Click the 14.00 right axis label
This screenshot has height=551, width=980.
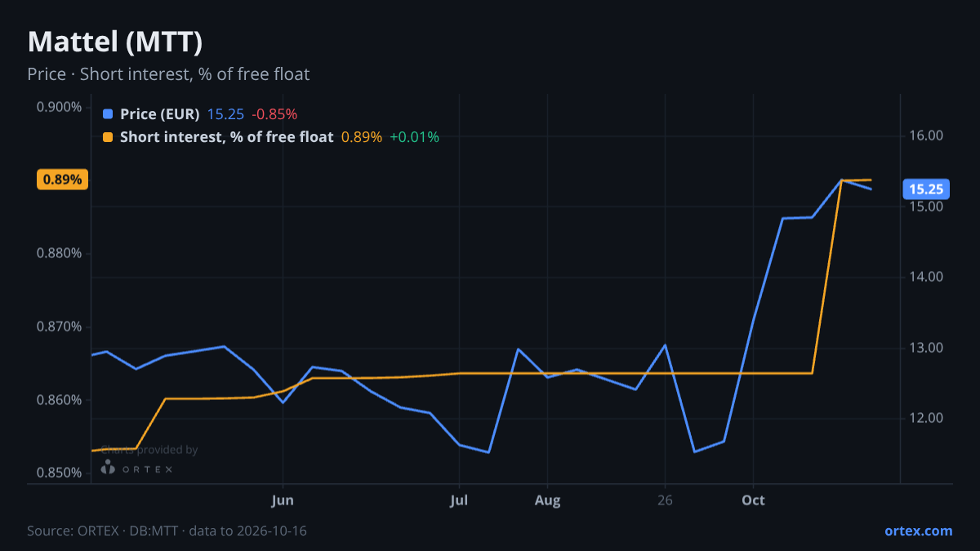[x=926, y=277]
